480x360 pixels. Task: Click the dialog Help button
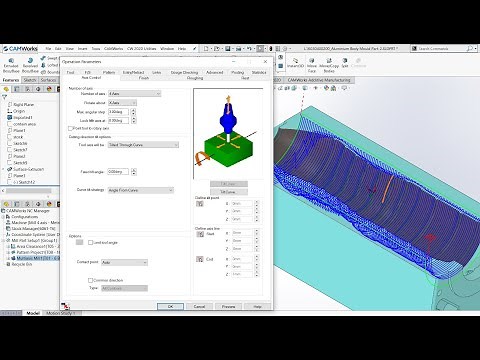pos(257,306)
